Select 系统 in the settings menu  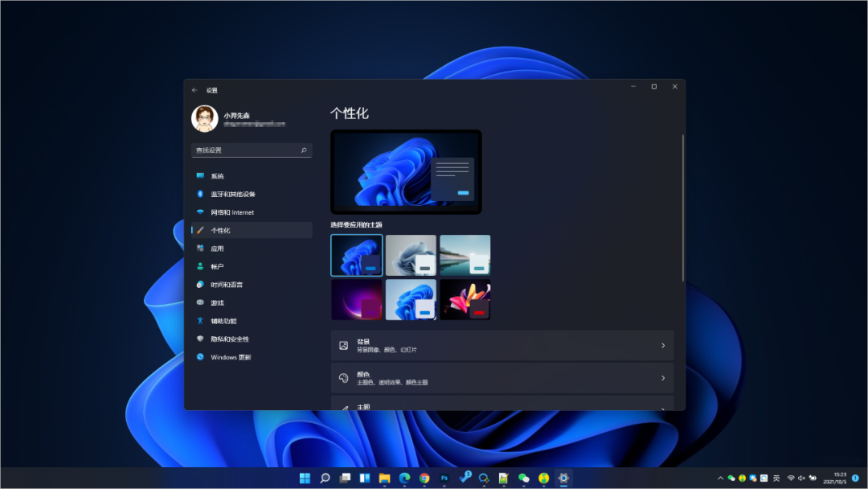pos(217,176)
